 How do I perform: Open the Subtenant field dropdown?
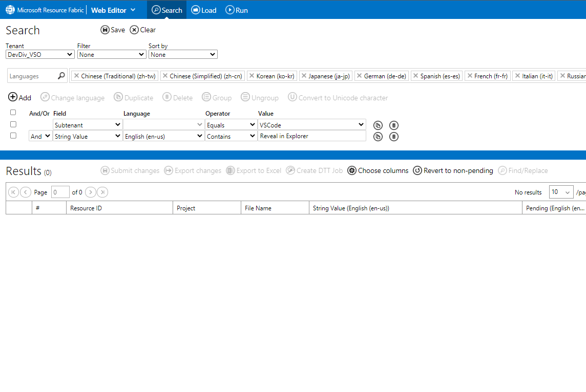click(88, 125)
